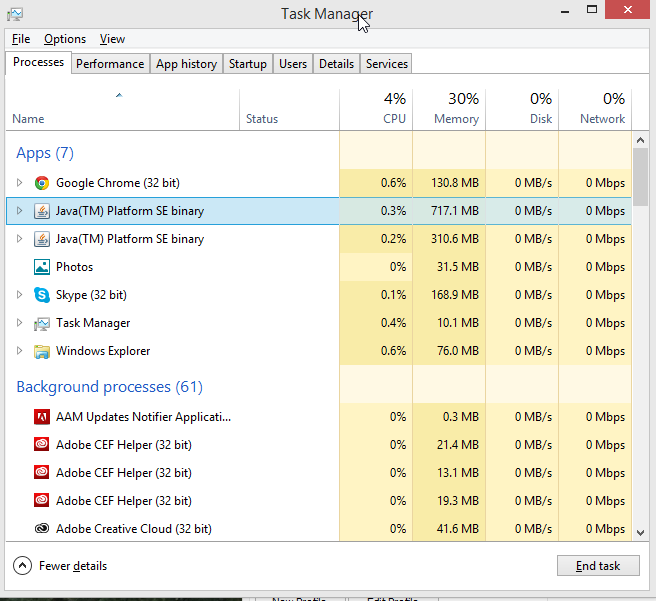Click the Java icon in the 310.6 MB row

click(x=41, y=239)
